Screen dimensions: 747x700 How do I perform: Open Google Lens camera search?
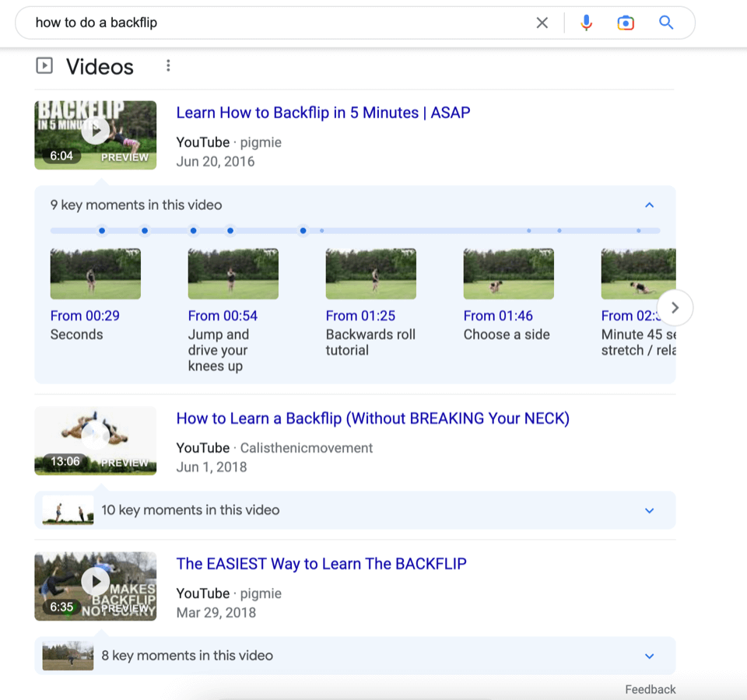pyautogui.click(x=626, y=23)
